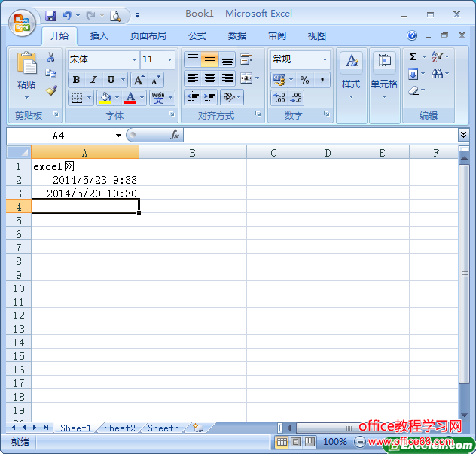
Task: Open the 视图 ribbon tab
Action: pos(317,36)
